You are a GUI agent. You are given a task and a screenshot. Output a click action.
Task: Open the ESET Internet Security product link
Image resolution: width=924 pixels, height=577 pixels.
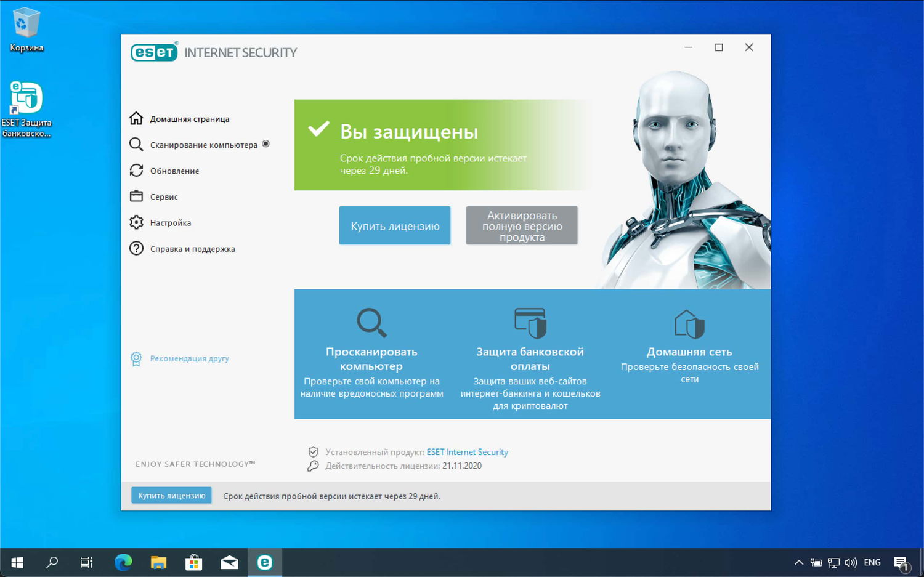click(x=467, y=451)
